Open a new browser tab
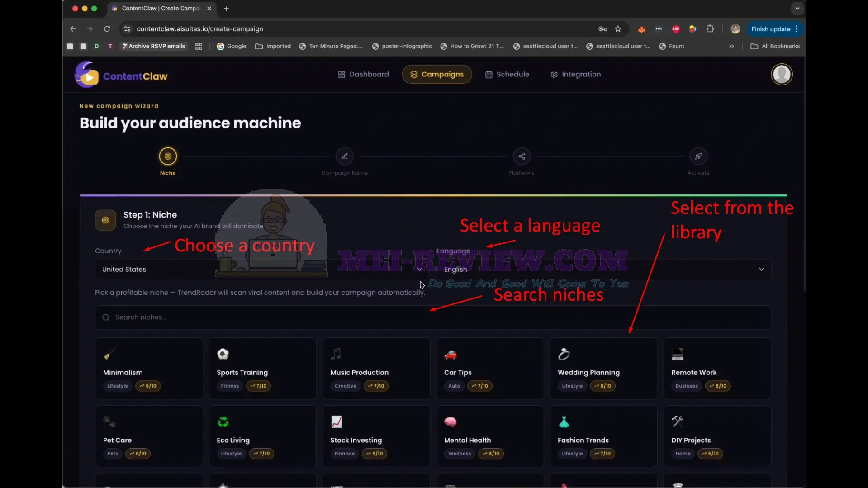This screenshot has height=488, width=868. (x=226, y=9)
